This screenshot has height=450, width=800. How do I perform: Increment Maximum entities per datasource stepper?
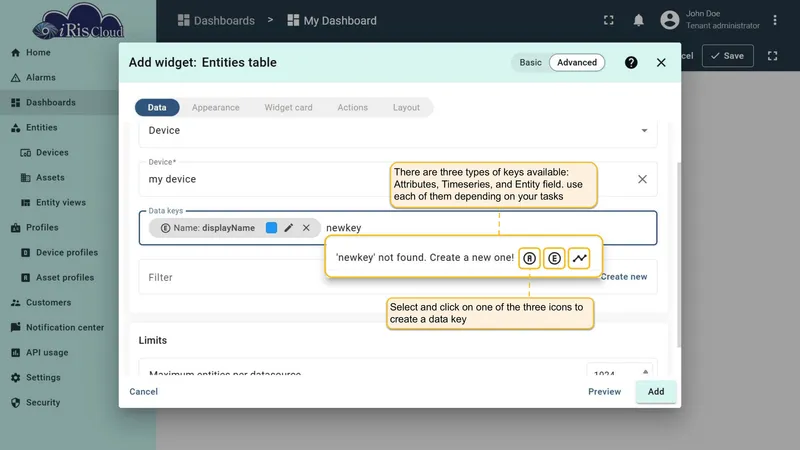pyautogui.click(x=645, y=371)
